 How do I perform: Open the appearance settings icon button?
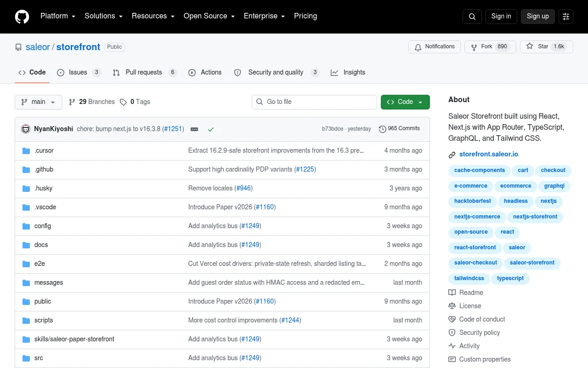click(x=566, y=17)
